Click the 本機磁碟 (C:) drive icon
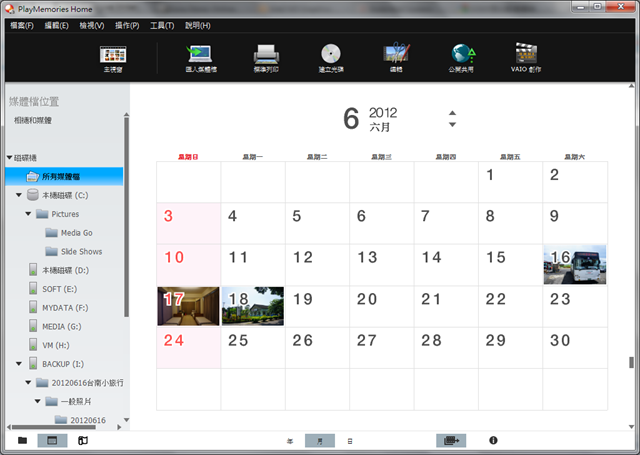This screenshot has height=455, width=640. coord(33,195)
